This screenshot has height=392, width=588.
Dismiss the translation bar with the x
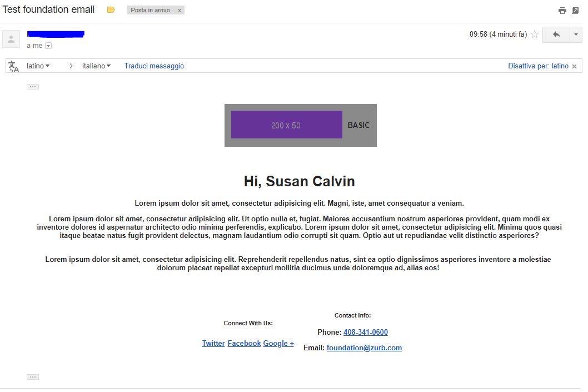pos(574,66)
